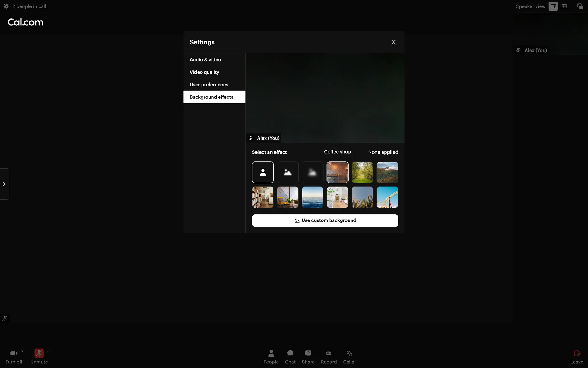Open settings via gear icon

(x=6, y=6)
